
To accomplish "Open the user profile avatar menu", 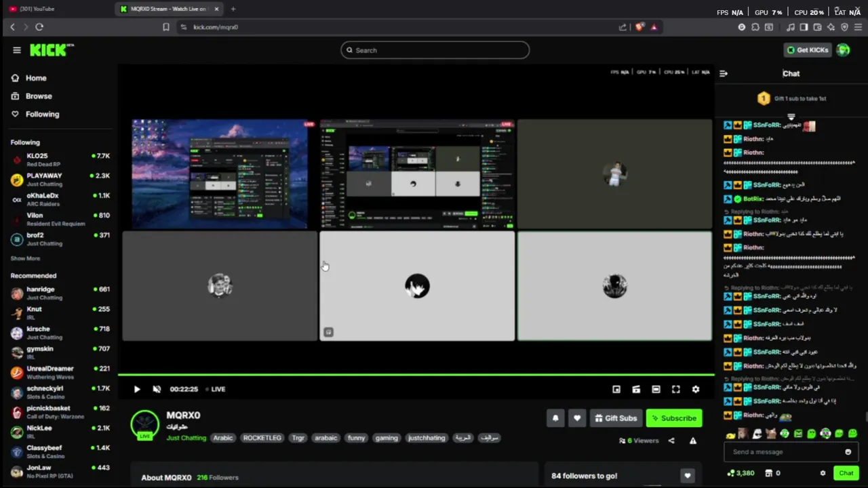I will pyautogui.click(x=843, y=50).
